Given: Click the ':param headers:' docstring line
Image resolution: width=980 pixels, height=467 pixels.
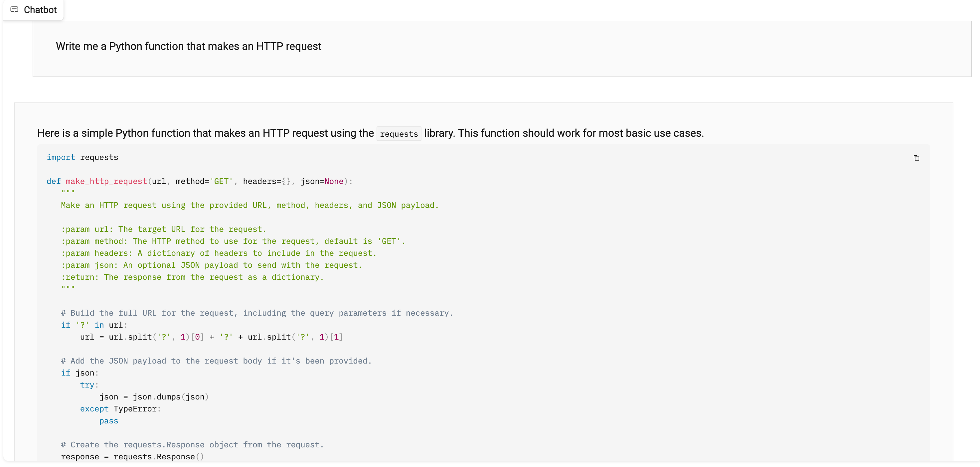Looking at the screenshot, I should (x=219, y=253).
